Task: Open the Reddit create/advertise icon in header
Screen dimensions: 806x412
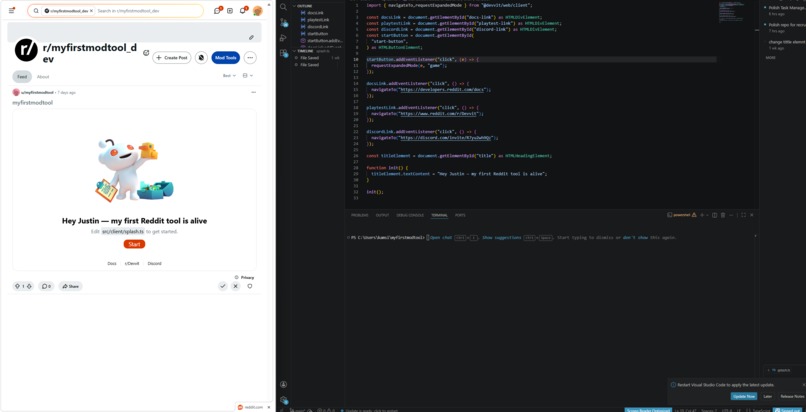Action: pyautogui.click(x=230, y=11)
